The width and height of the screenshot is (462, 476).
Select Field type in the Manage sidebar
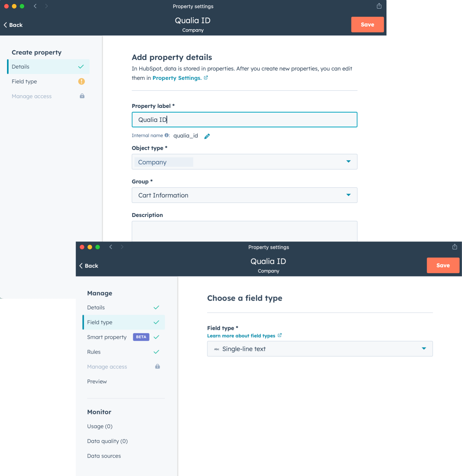[x=124, y=322]
